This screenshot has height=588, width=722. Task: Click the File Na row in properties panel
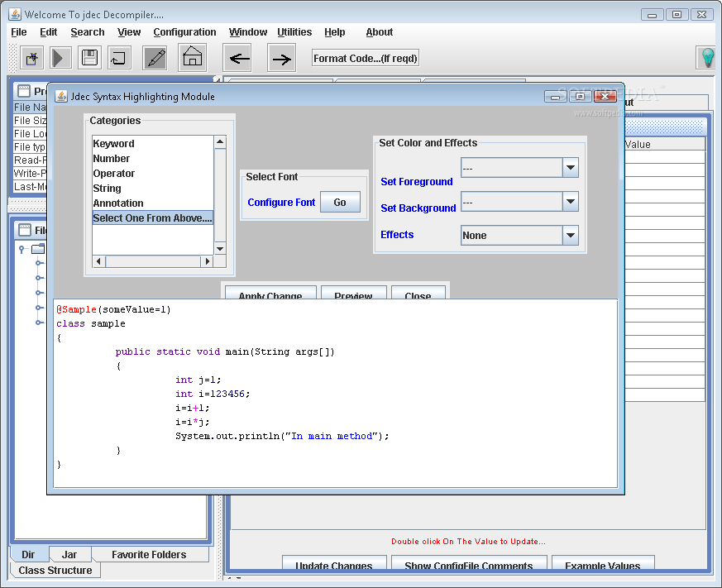click(x=30, y=107)
